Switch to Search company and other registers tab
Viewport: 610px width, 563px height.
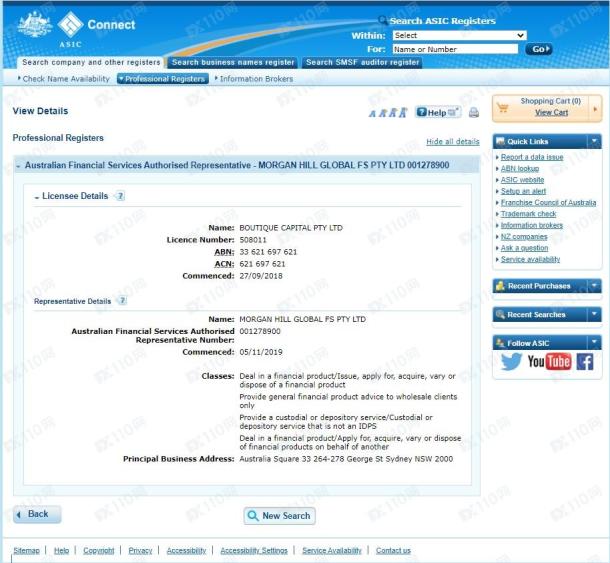[x=91, y=62]
